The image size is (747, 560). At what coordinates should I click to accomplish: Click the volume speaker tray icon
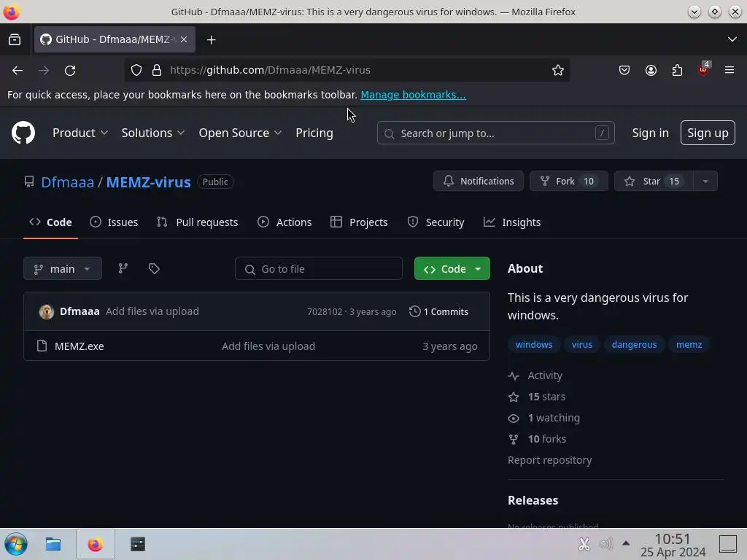click(x=605, y=543)
